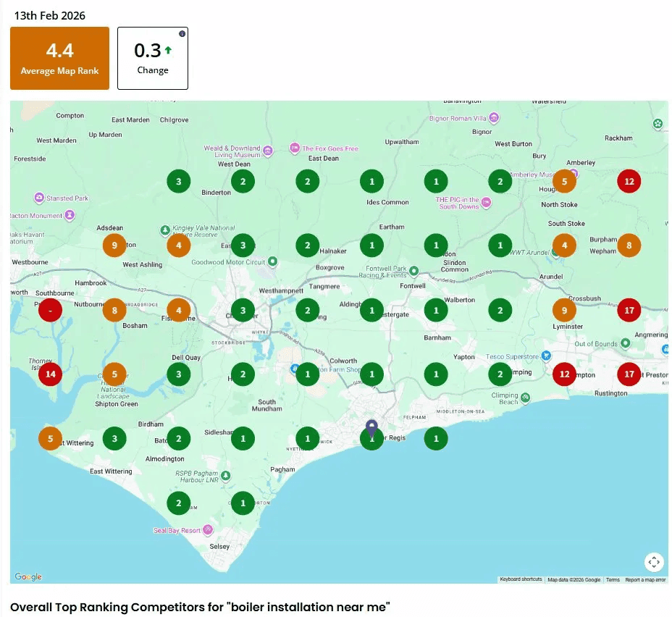Open the Weald & Downland Living Museum marker

click(268, 150)
